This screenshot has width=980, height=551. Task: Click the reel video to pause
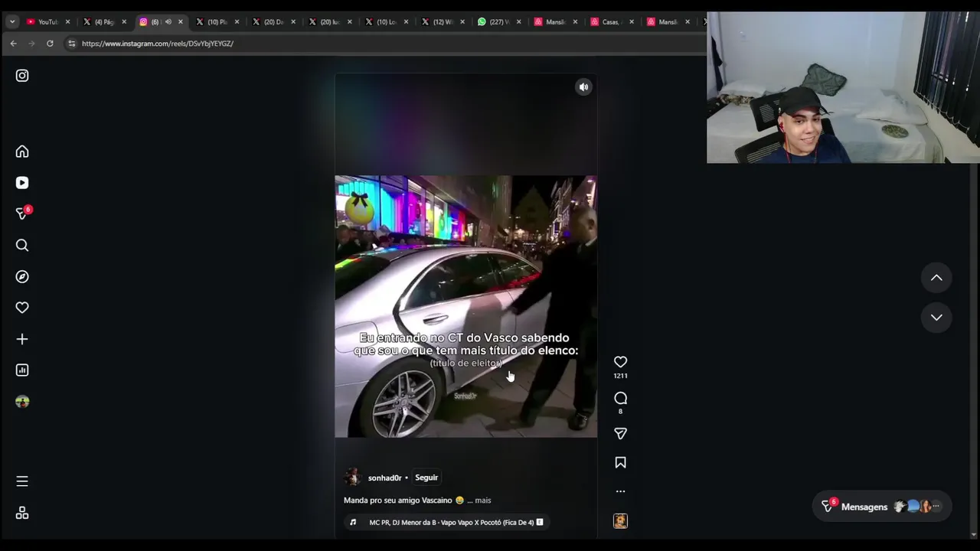click(465, 306)
